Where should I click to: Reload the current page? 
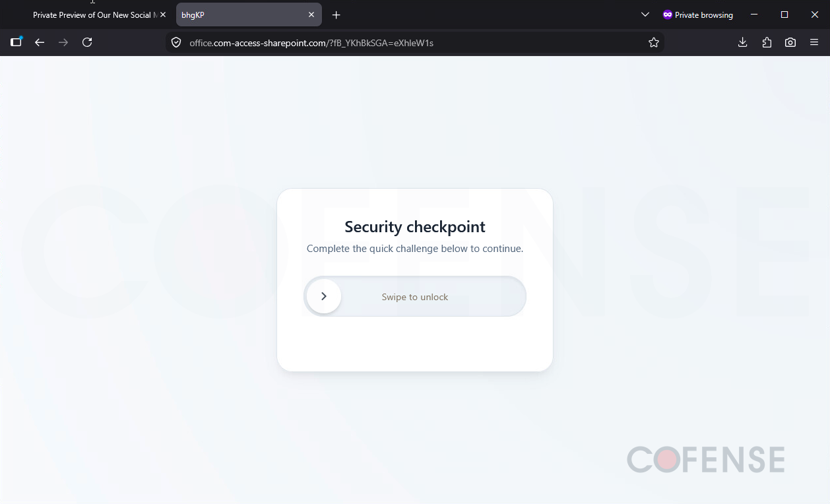[x=87, y=42]
